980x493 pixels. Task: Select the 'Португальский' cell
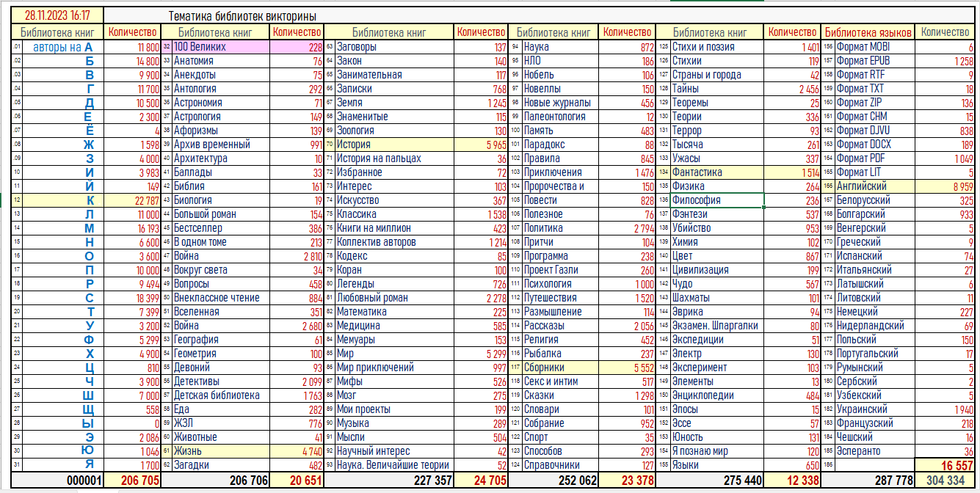(875, 354)
